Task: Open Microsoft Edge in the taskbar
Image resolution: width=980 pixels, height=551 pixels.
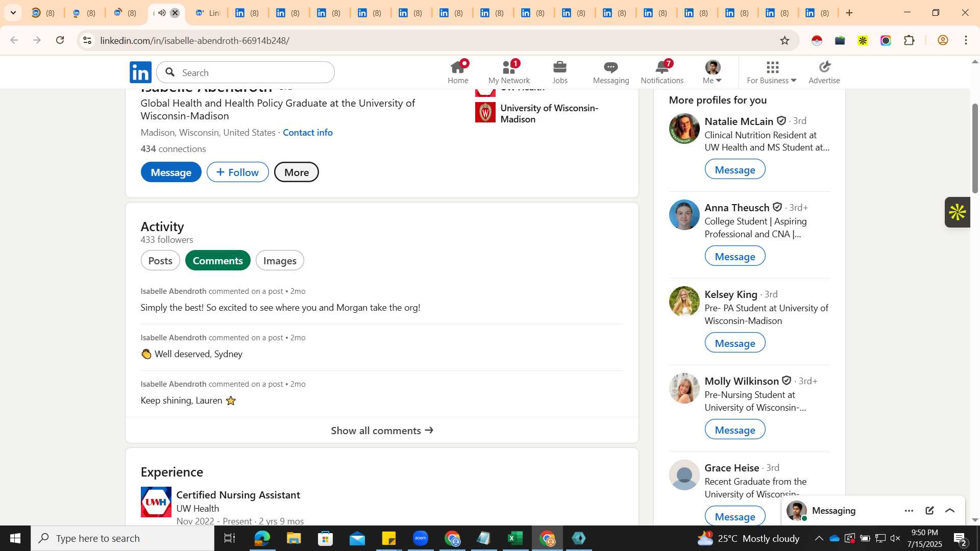Action: 262,538
